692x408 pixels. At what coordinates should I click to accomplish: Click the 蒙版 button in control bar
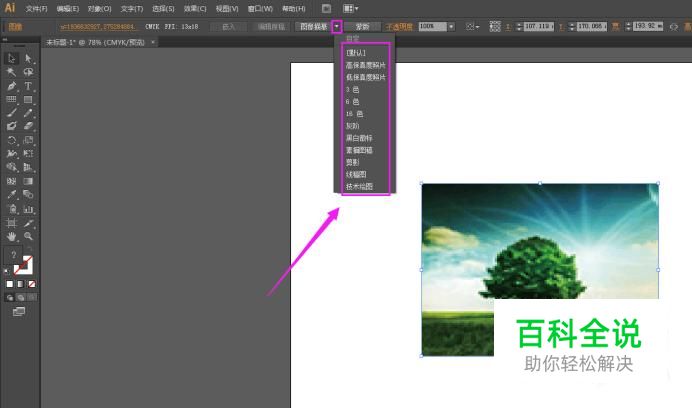point(362,26)
